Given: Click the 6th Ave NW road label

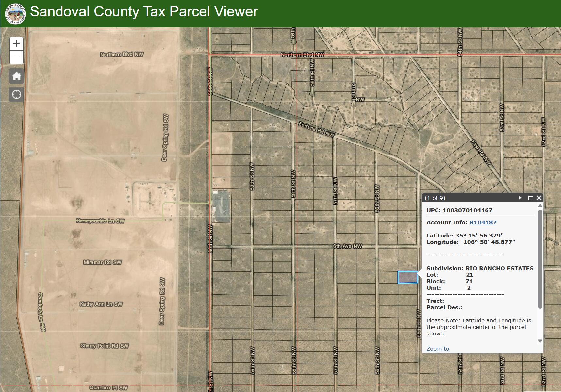Looking at the screenshot, I should [347, 246].
